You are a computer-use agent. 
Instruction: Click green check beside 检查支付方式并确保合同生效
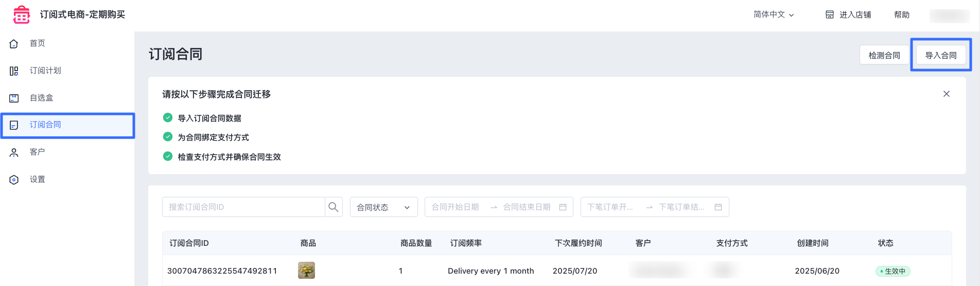pyautogui.click(x=168, y=156)
